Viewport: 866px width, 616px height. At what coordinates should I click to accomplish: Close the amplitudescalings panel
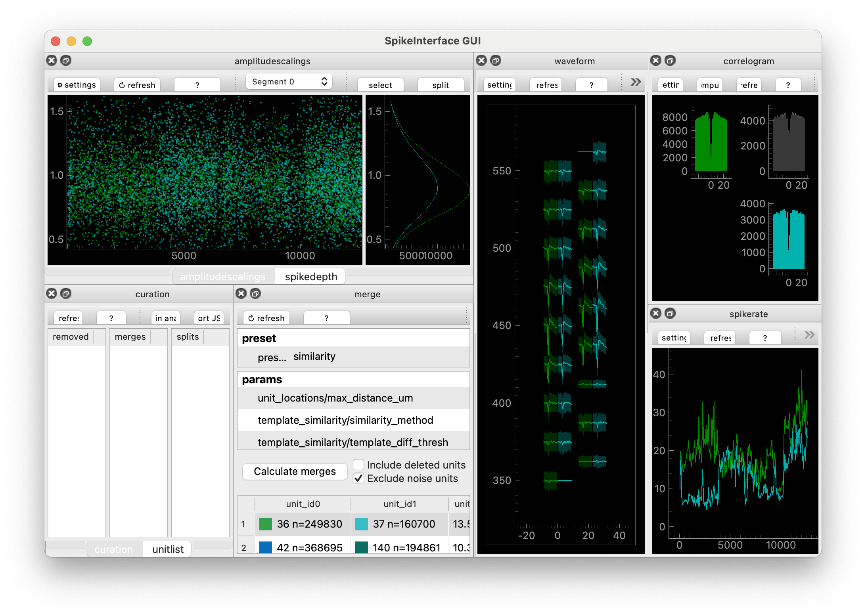point(52,61)
